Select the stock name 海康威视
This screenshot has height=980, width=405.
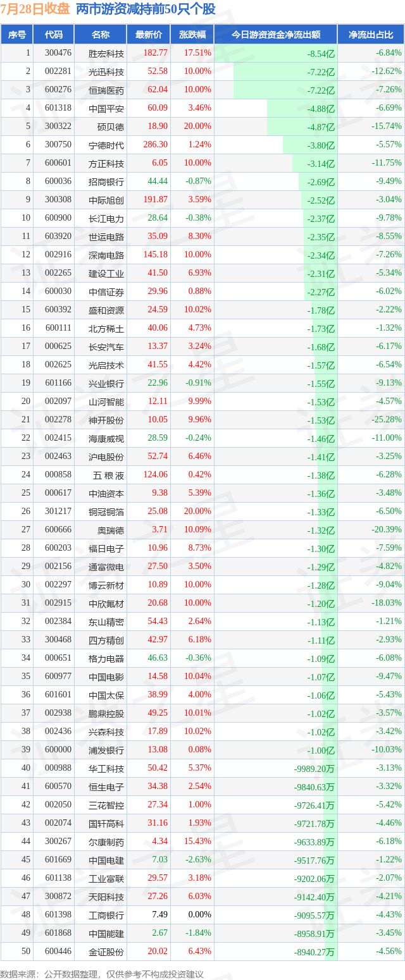click(x=106, y=438)
